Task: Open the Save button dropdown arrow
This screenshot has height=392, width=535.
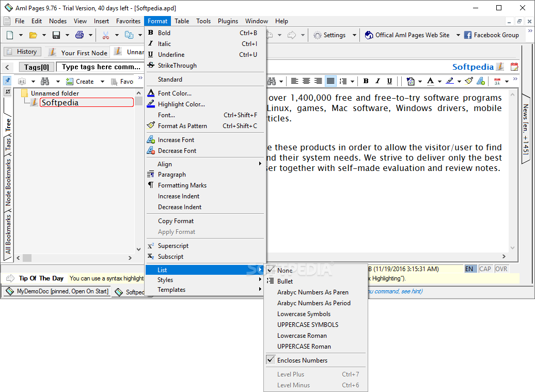Action: [x=67, y=35]
